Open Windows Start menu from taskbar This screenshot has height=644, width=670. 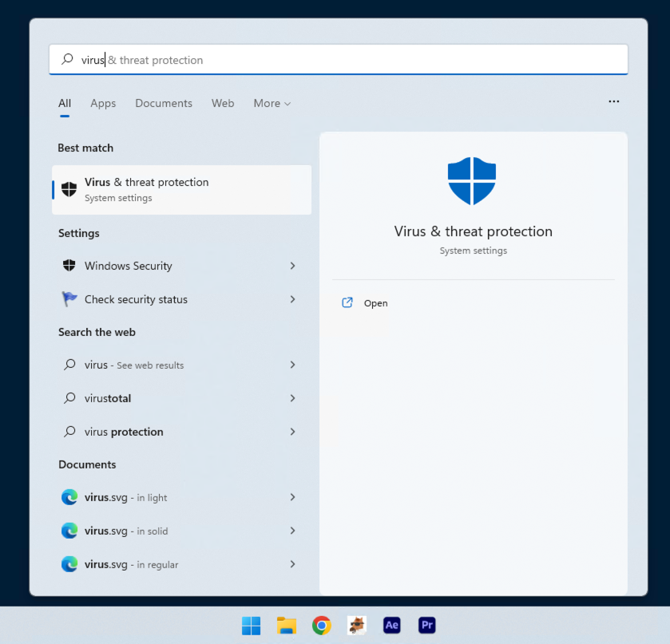251,625
